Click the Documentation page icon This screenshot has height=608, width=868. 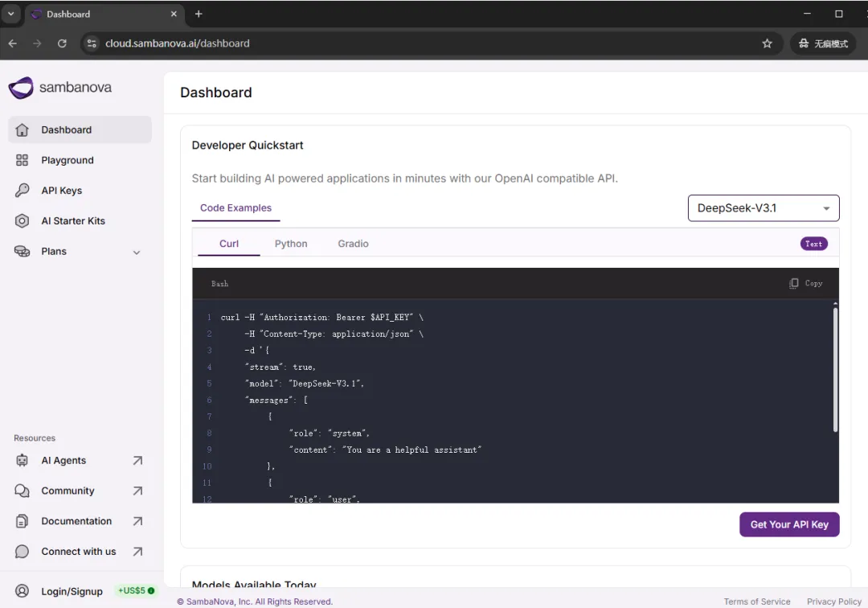click(x=23, y=521)
